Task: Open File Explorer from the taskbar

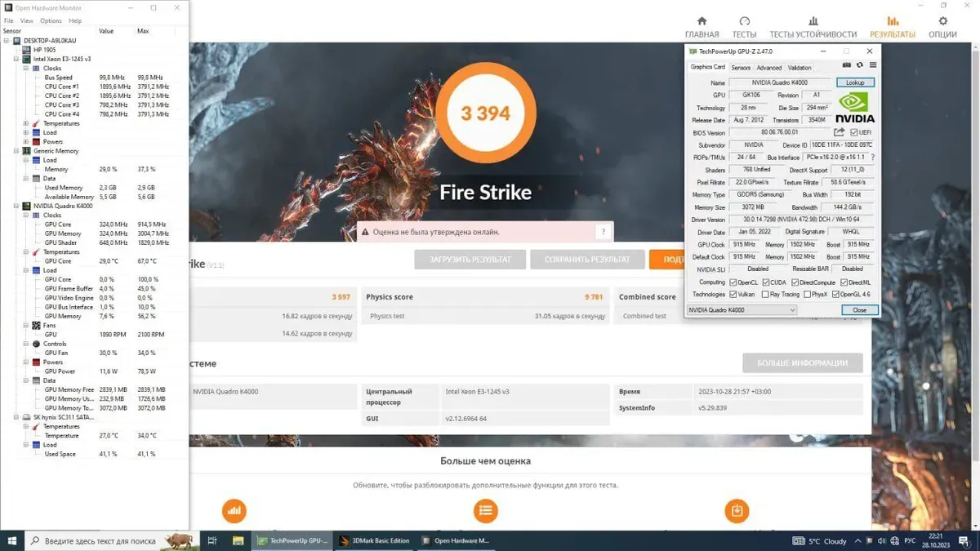Action: pyautogui.click(x=238, y=540)
